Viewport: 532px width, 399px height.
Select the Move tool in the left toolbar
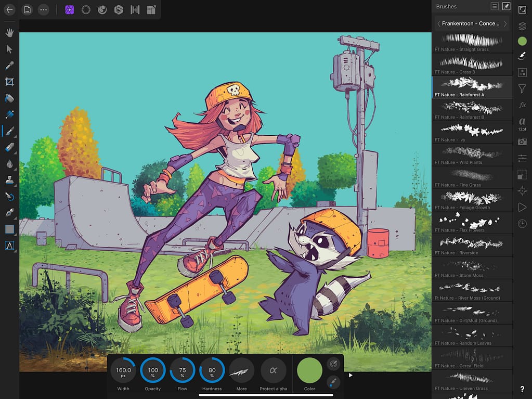[x=9, y=49]
